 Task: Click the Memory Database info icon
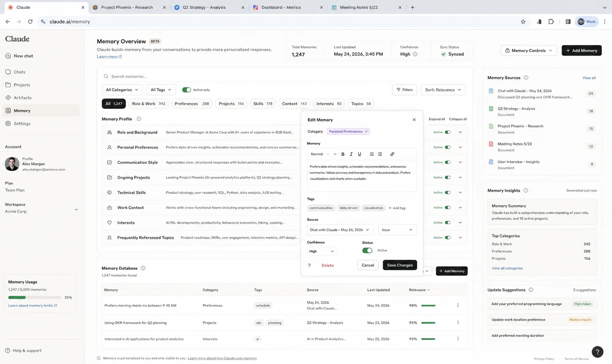click(x=143, y=268)
